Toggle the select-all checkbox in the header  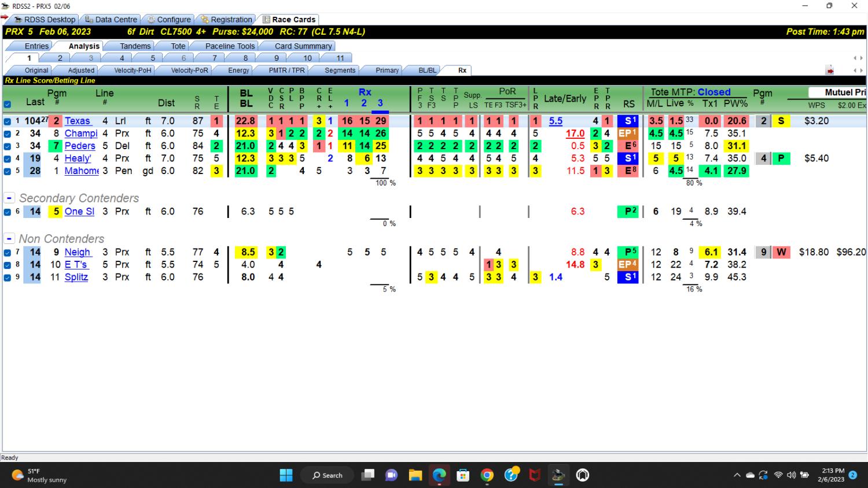(8, 105)
